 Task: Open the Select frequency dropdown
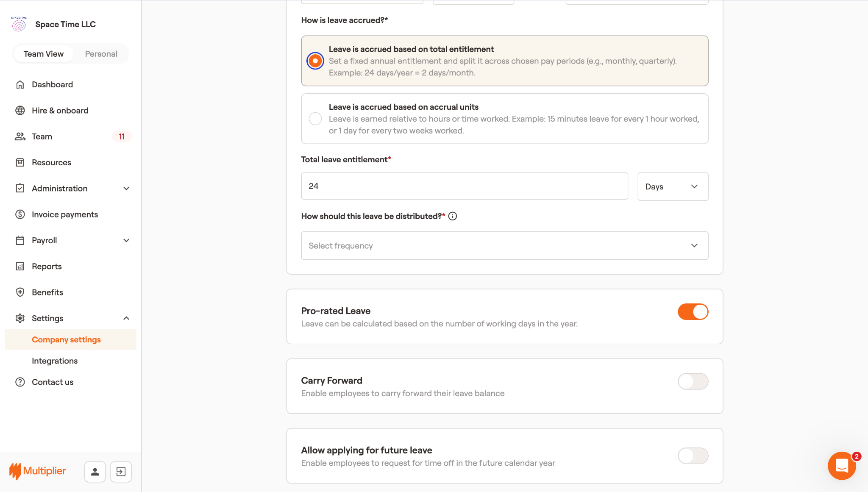pyautogui.click(x=504, y=246)
